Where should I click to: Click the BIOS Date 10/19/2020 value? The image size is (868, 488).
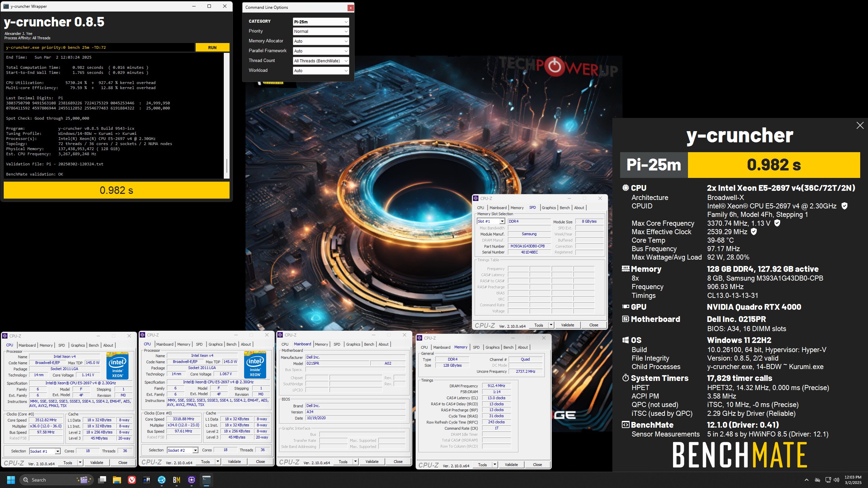(356, 418)
